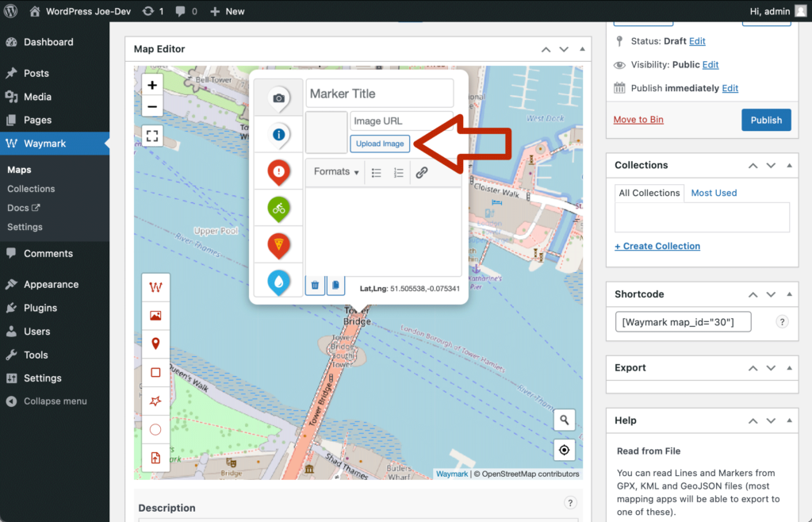Click the Marker Title text field
The image size is (812, 522).
pos(379,94)
